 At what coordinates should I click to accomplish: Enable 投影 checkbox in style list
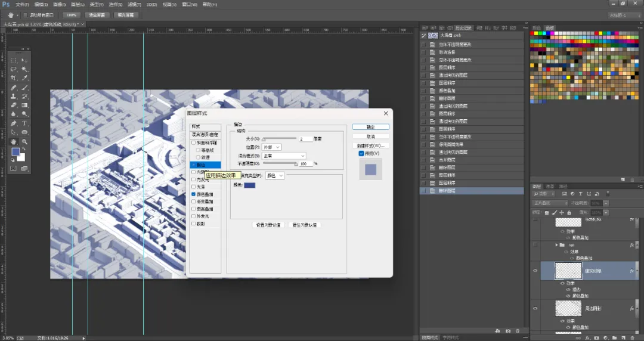(193, 224)
